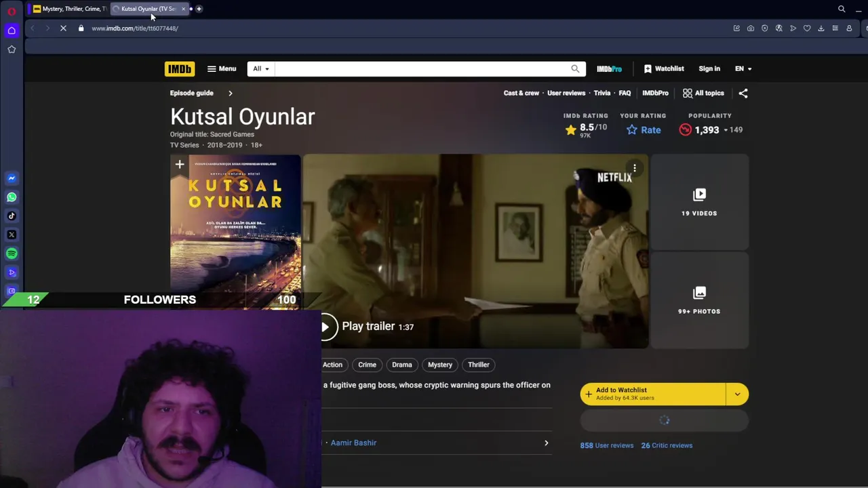Open IMDbPro link beside FAQ
This screenshot has height=488, width=868.
[655, 93]
